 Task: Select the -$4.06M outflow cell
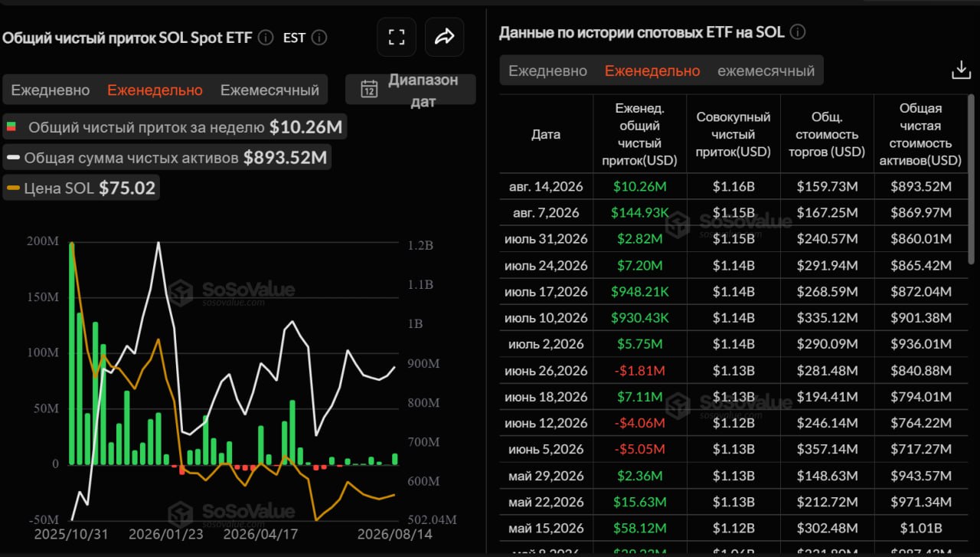pyautogui.click(x=639, y=423)
